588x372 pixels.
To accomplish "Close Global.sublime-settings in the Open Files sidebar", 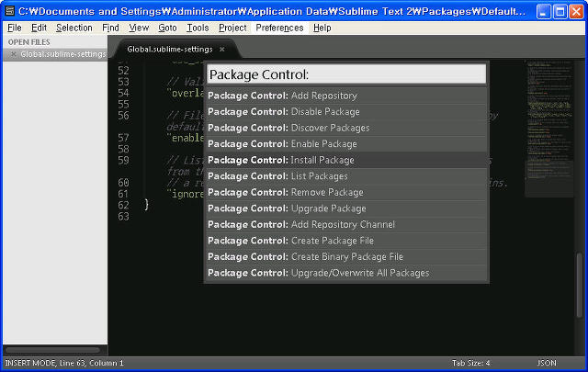I will pyautogui.click(x=12, y=54).
